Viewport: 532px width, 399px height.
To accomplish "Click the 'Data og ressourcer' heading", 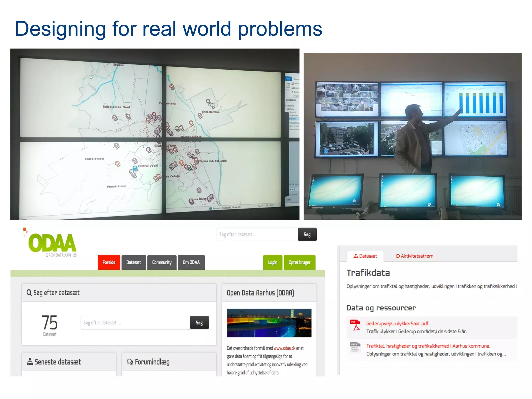I will [381, 308].
